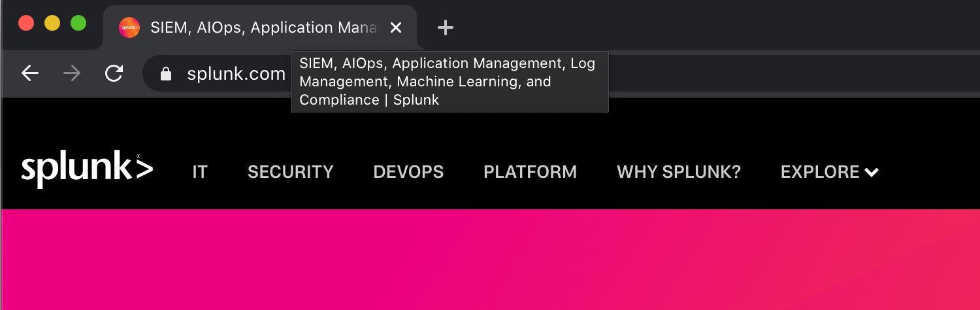
Task: Expand the EXPLORE dropdown menu
Action: (x=830, y=172)
